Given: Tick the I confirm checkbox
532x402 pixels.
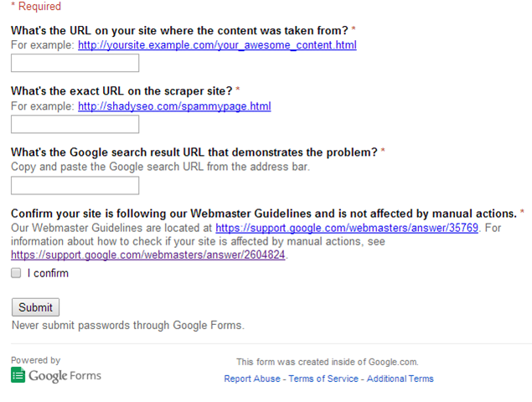Looking at the screenshot, I should (x=16, y=273).
